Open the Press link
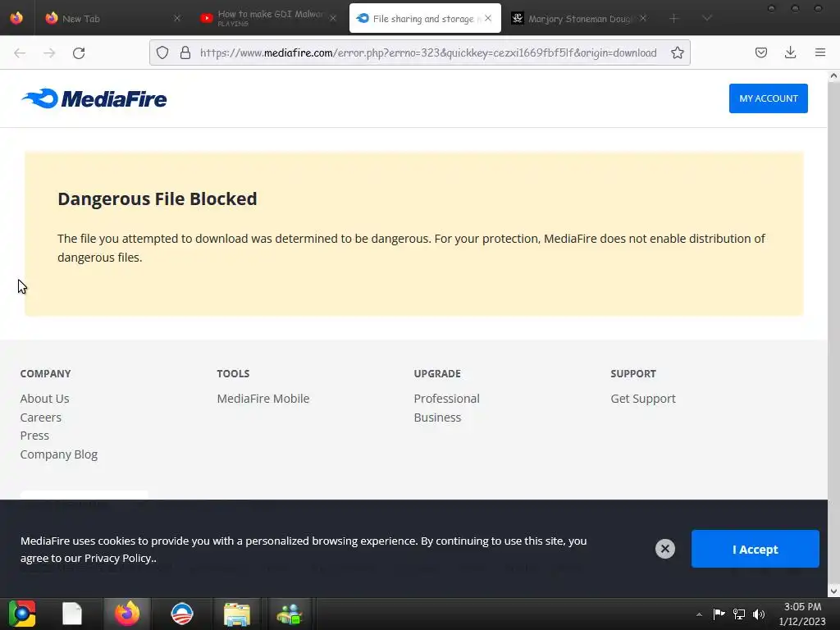840x630 pixels. click(x=34, y=436)
